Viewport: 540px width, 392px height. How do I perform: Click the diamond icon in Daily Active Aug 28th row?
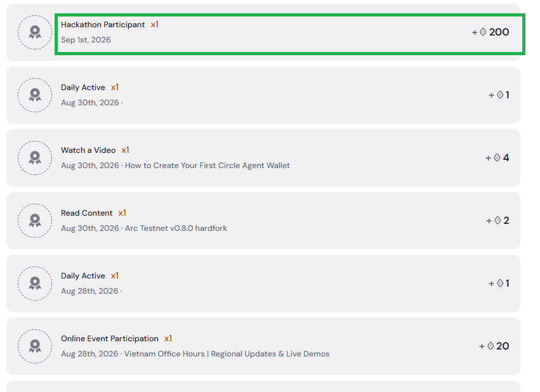point(501,284)
